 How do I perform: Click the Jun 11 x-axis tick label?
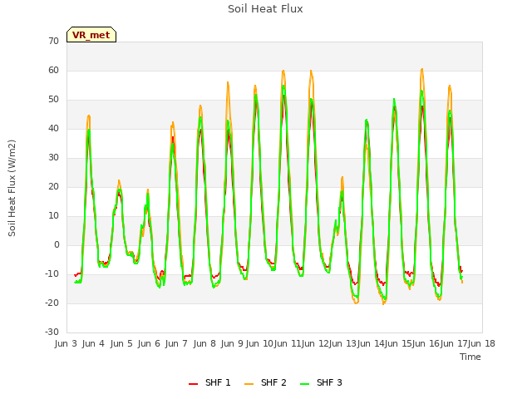pyautogui.click(x=288, y=343)
